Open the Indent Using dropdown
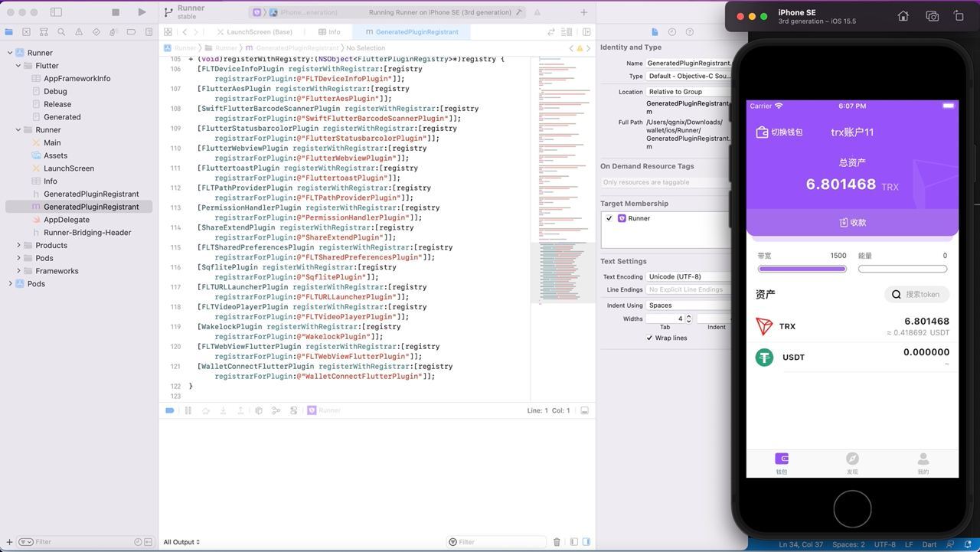This screenshot has width=980, height=552. click(688, 305)
